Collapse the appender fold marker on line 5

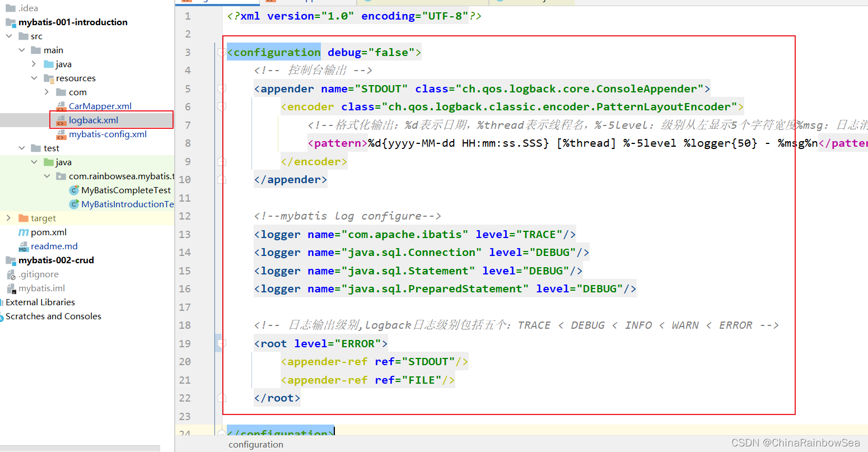click(x=222, y=89)
